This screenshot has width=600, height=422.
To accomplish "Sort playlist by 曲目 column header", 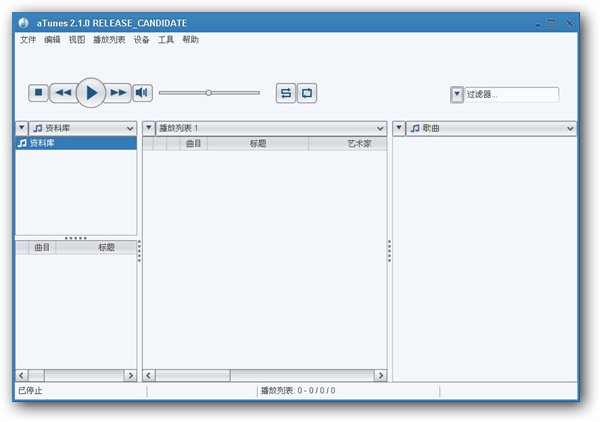I will pos(194,143).
